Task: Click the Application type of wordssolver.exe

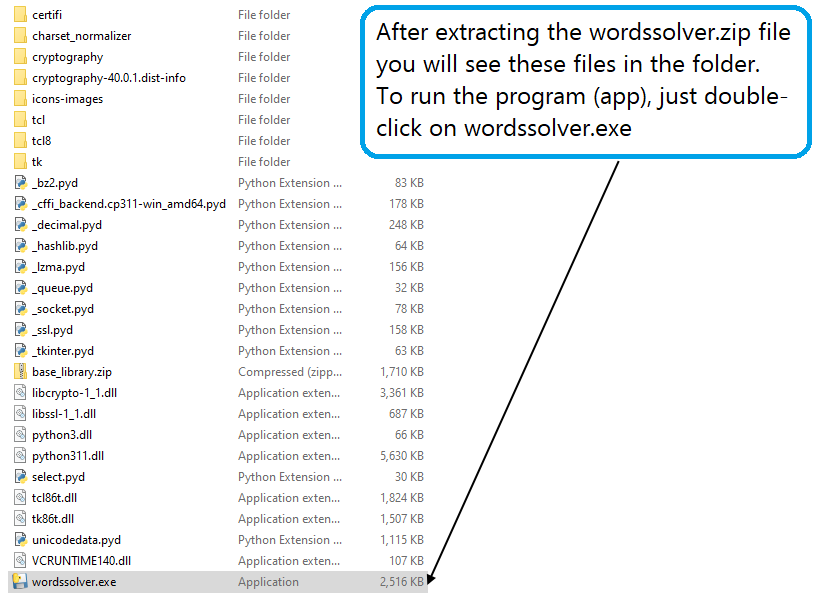Action: pos(268,582)
